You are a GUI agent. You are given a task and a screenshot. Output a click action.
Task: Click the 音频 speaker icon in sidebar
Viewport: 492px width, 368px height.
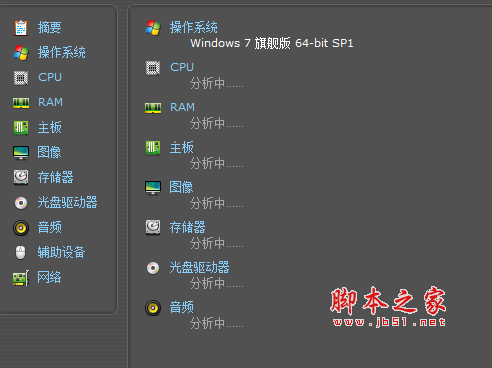click(21, 228)
